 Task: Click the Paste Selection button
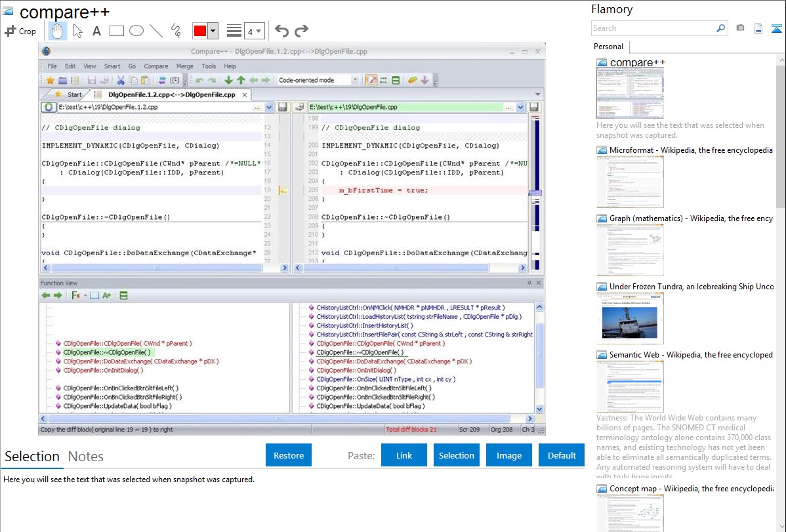pyautogui.click(x=456, y=455)
